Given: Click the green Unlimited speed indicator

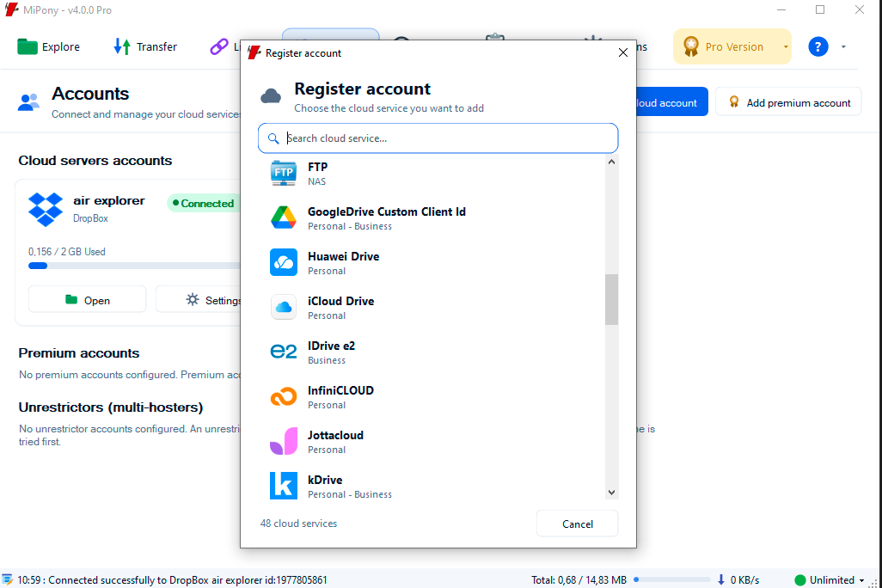Looking at the screenshot, I should [799, 579].
